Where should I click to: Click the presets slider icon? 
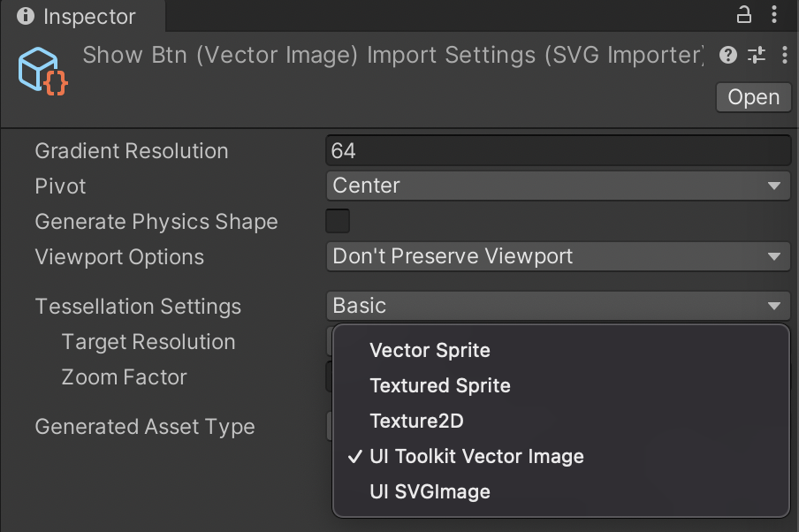click(757, 56)
